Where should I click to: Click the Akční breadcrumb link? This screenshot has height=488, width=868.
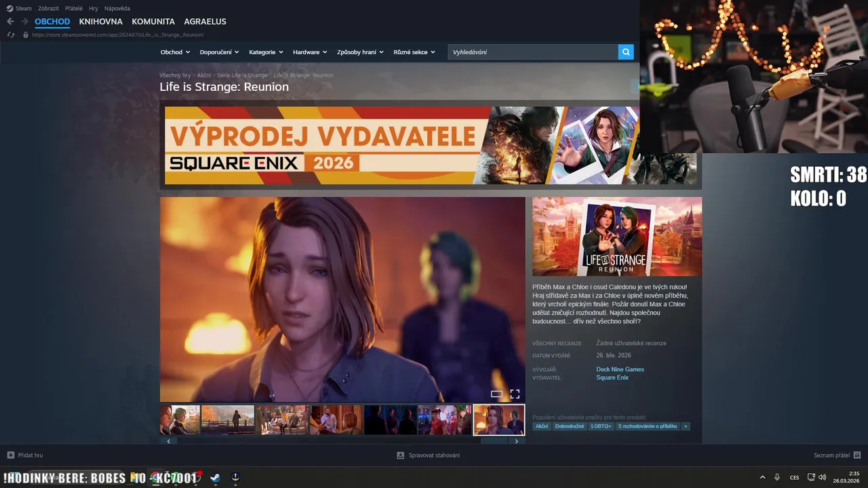[x=204, y=75]
